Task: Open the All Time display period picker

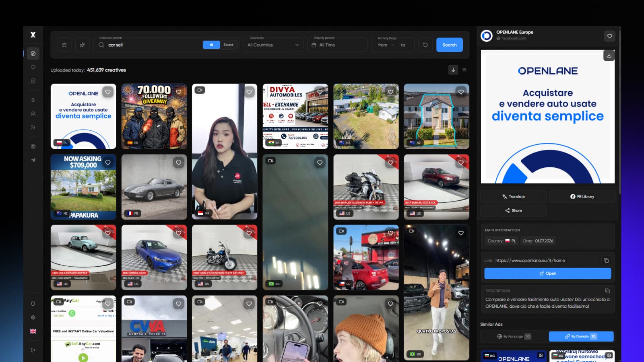Action: click(337, 45)
